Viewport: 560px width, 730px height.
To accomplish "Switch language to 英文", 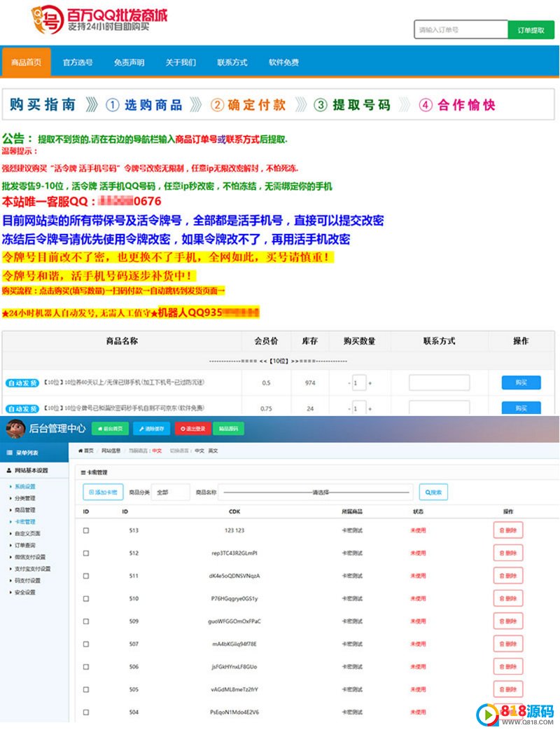I will click(213, 450).
